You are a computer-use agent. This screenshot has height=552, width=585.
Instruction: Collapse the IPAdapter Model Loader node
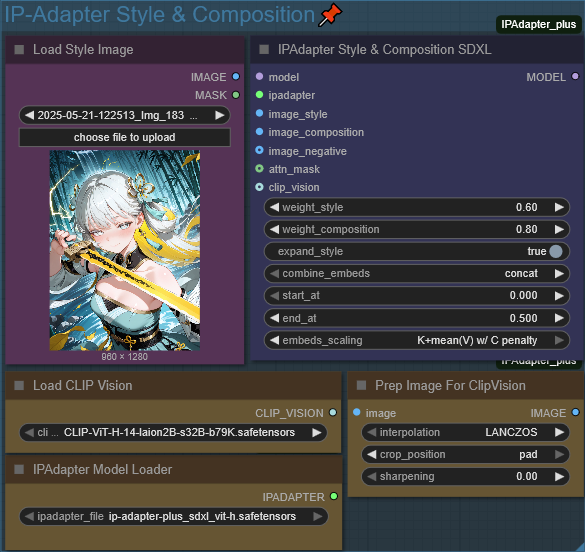coord(19,469)
